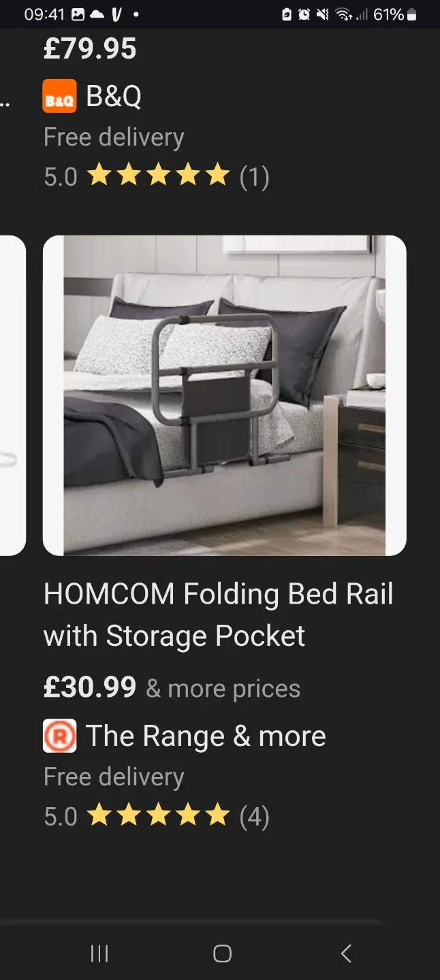Viewport: 440px width, 980px height.
Task: Tap the Wi-Fi signal status icon
Action: [x=344, y=14]
